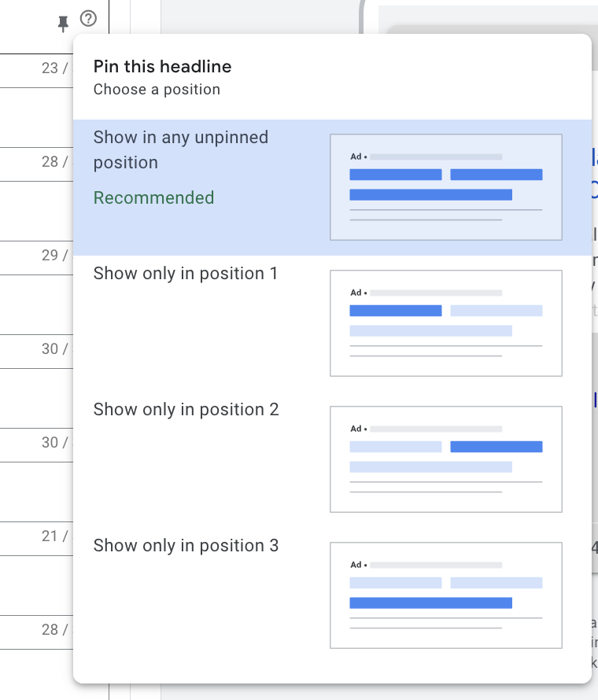598x700 pixels.
Task: Click the 23 character counter
Action: click(50, 68)
